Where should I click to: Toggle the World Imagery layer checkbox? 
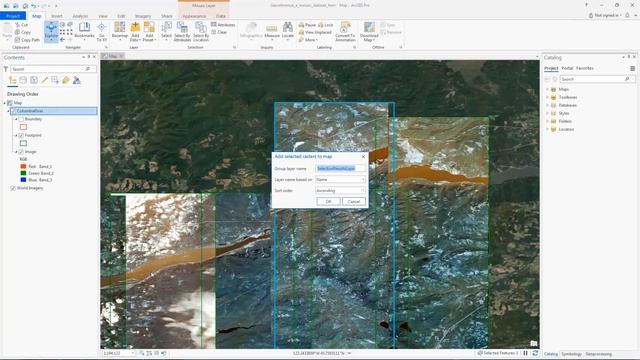click(13, 188)
